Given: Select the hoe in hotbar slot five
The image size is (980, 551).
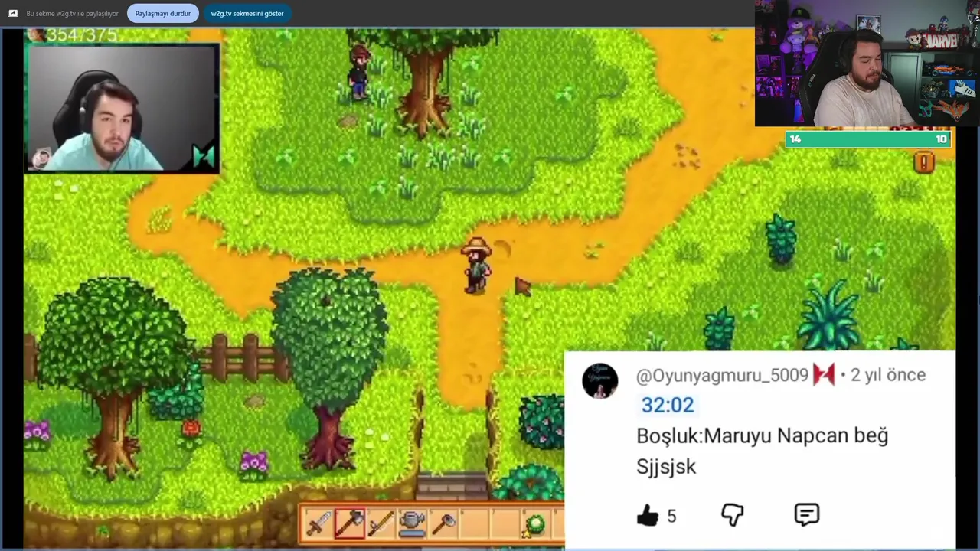Looking at the screenshot, I should click(443, 523).
